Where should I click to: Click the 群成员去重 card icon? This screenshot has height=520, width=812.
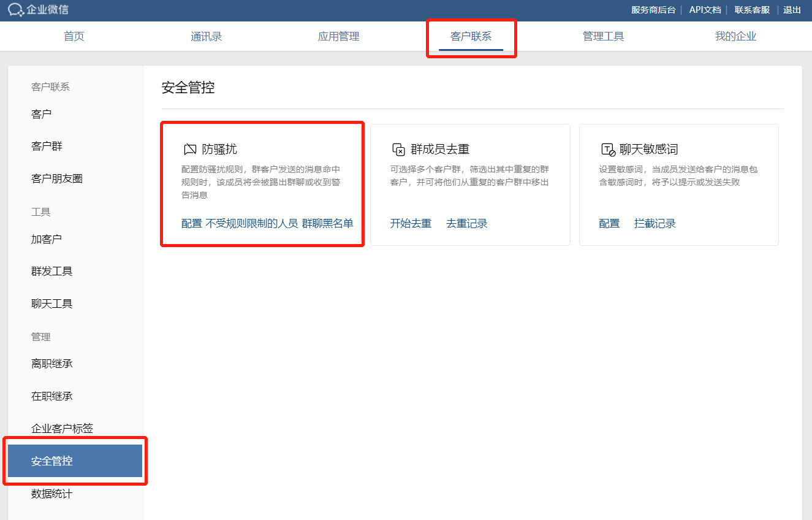(x=398, y=150)
